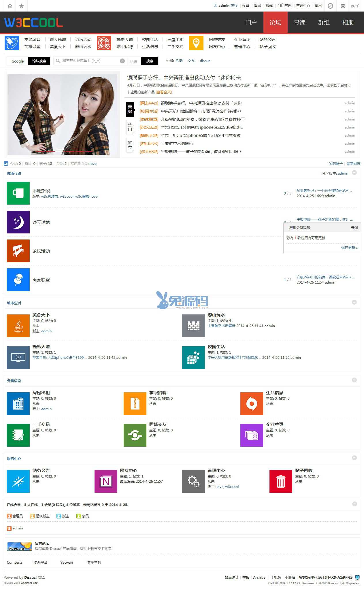Open the 生活信息 orange swirl icon
The width and height of the screenshot is (364, 600).
click(252, 403)
